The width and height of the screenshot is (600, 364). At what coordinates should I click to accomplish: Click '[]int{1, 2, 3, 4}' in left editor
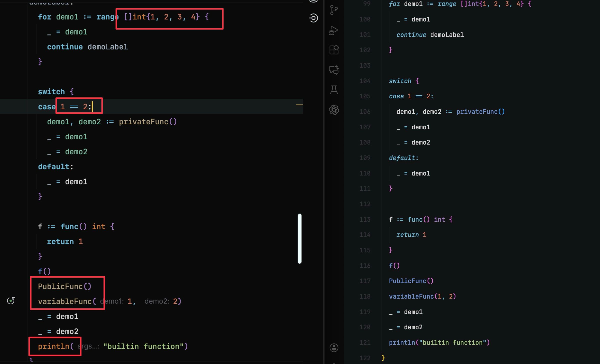tap(162, 17)
